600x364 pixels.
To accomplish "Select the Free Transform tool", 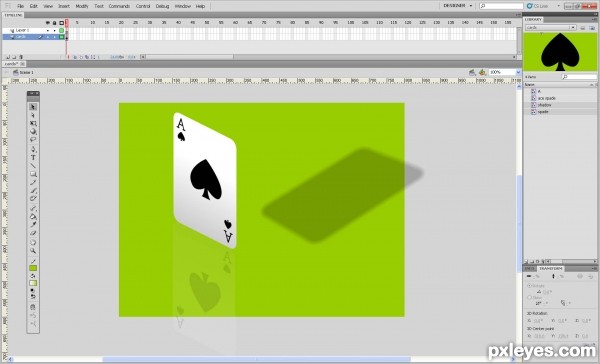I will pyautogui.click(x=33, y=124).
